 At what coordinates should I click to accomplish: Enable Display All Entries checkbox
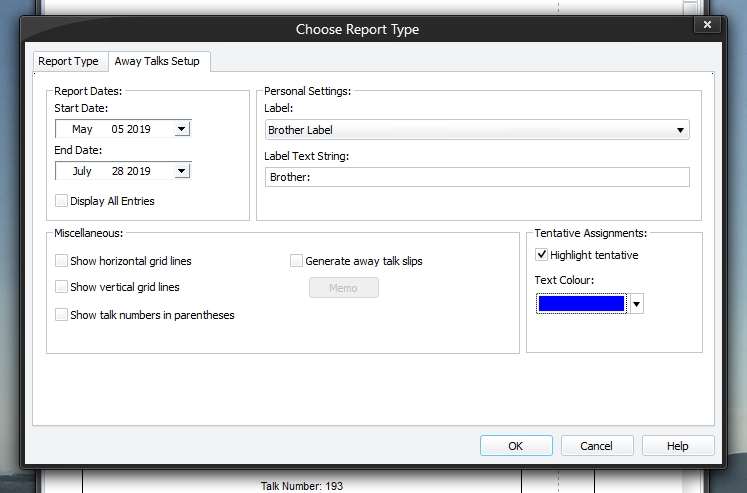[x=62, y=201]
